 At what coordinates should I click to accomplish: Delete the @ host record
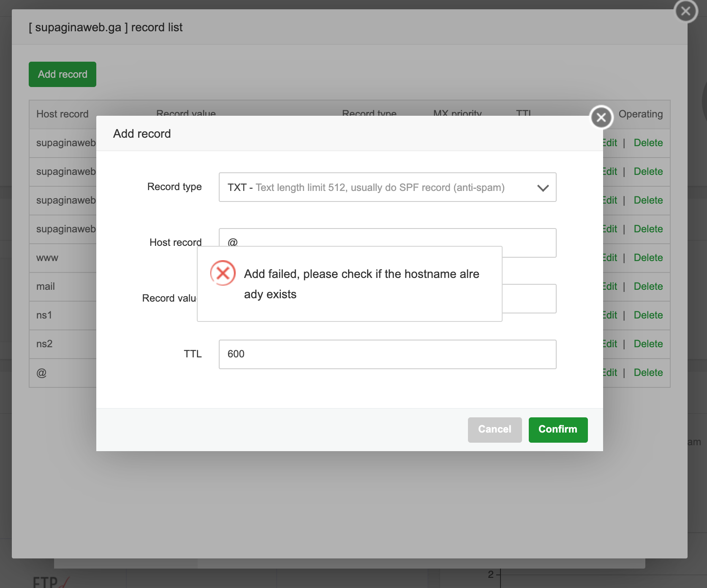point(648,373)
